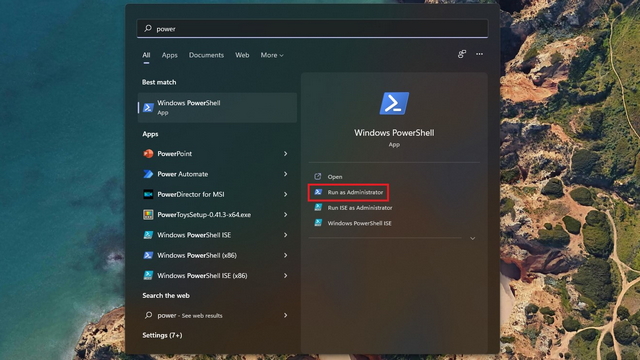Image resolution: width=640 pixels, height=360 pixels.
Task: Expand more actions chevron in preview pane
Action: click(x=472, y=238)
